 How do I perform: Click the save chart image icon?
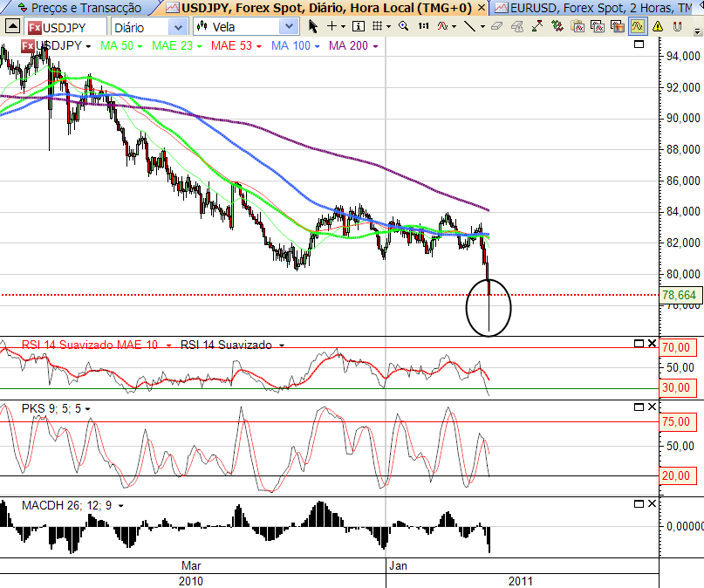[618, 26]
